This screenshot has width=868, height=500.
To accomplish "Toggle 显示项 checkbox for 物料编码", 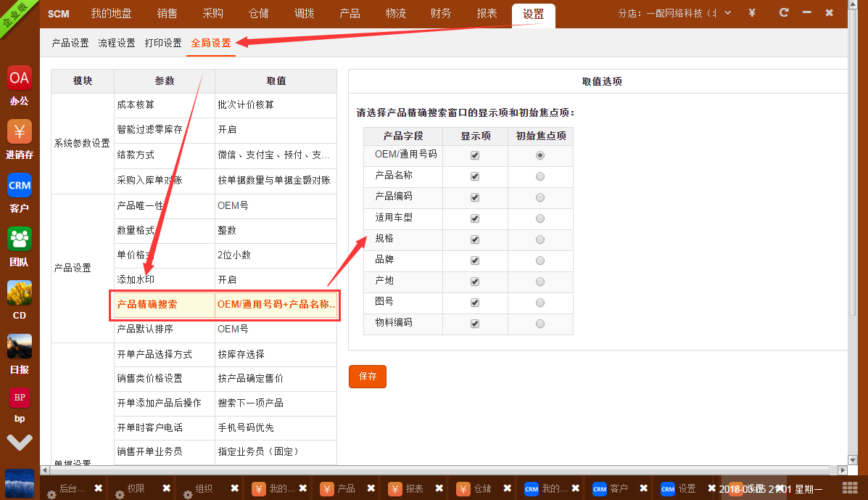I will point(475,324).
